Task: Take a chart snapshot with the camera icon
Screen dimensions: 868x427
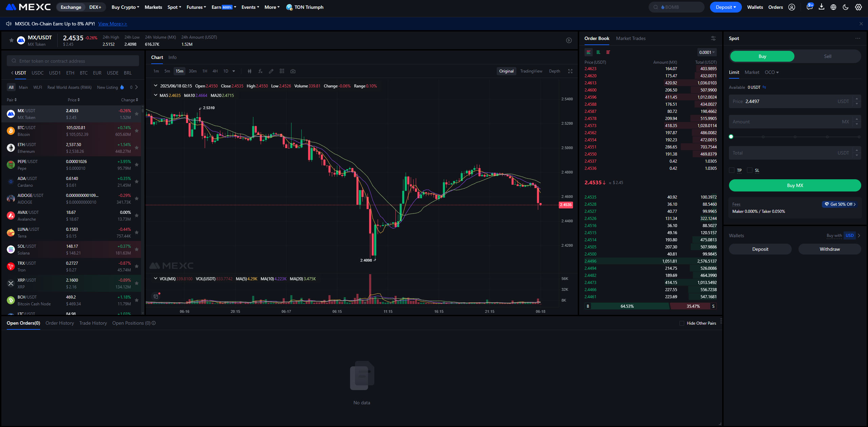Action: click(293, 71)
